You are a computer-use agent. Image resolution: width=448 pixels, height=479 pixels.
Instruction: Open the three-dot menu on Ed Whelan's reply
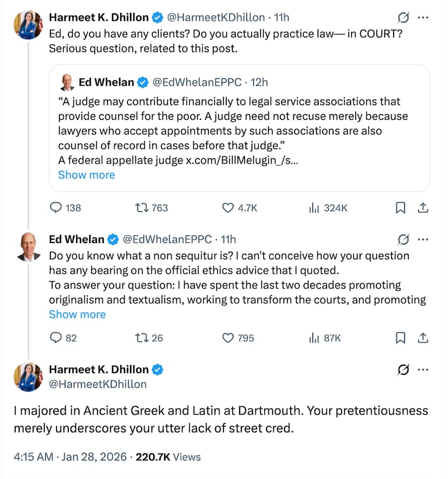[x=423, y=239]
